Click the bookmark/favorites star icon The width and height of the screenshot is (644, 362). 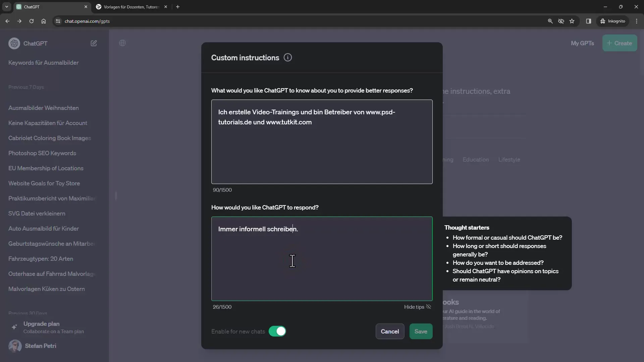click(x=572, y=21)
